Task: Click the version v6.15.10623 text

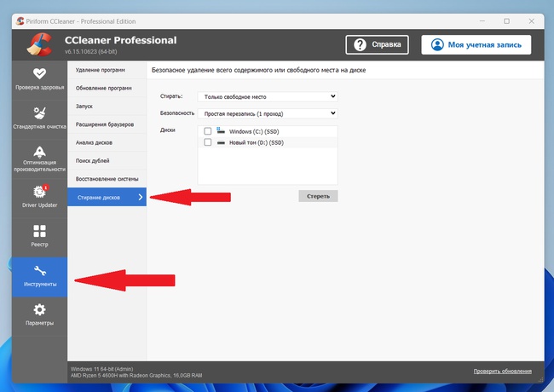Action: click(x=91, y=52)
